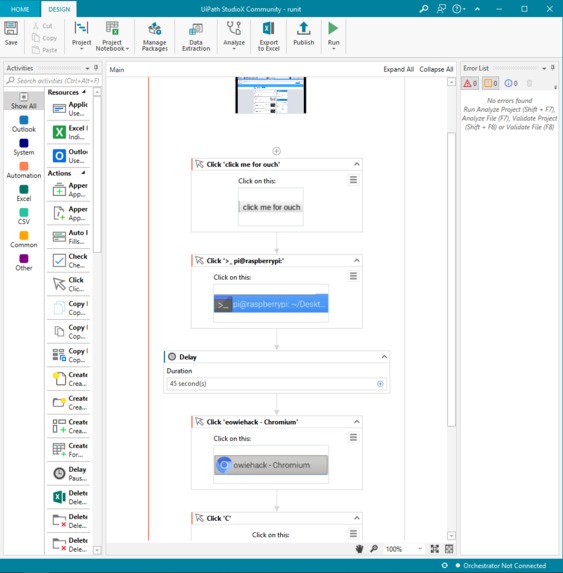Viewport: 563px width, 573px height.
Task: Click Export to Excel
Action: pyautogui.click(x=269, y=36)
